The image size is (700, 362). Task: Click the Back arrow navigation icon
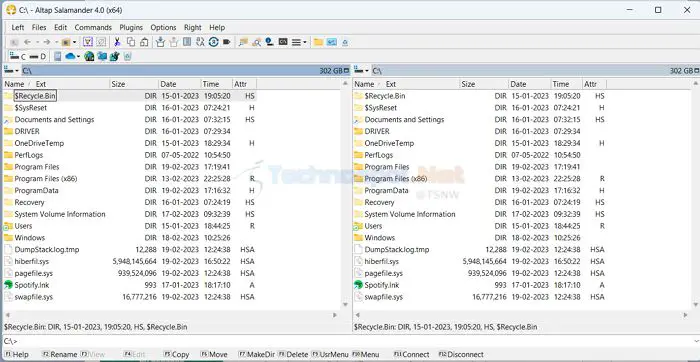[27, 42]
